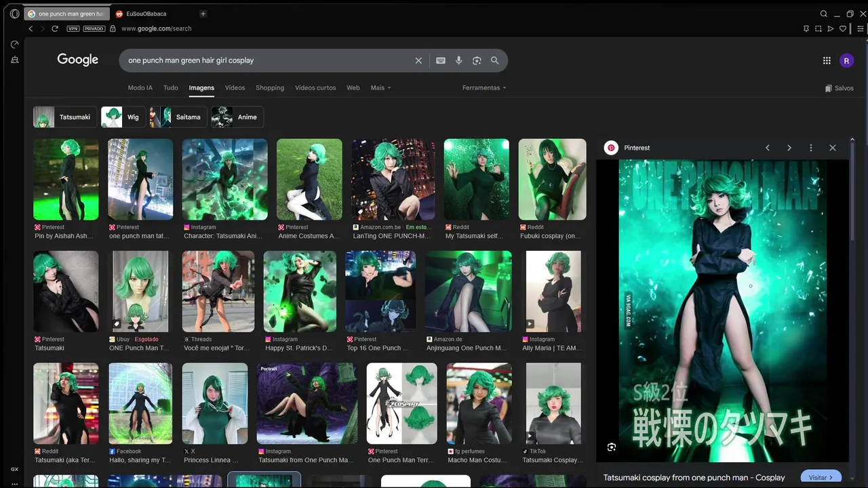Screen dimensions: 868x488
Task: Open the on-screen keyboard icon in search box
Action: 441,60
